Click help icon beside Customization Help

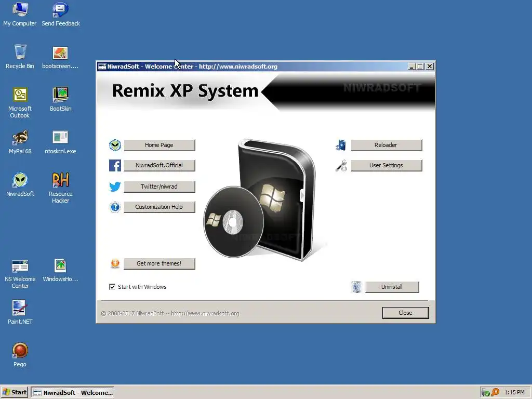point(115,207)
